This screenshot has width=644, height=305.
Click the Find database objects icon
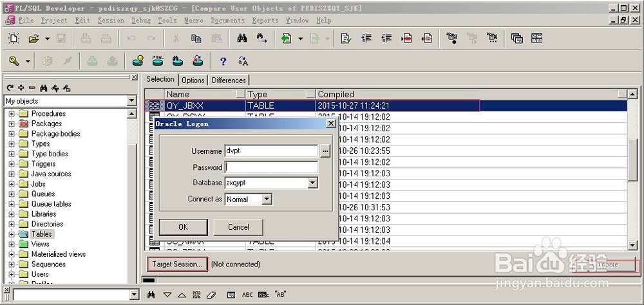178,61
